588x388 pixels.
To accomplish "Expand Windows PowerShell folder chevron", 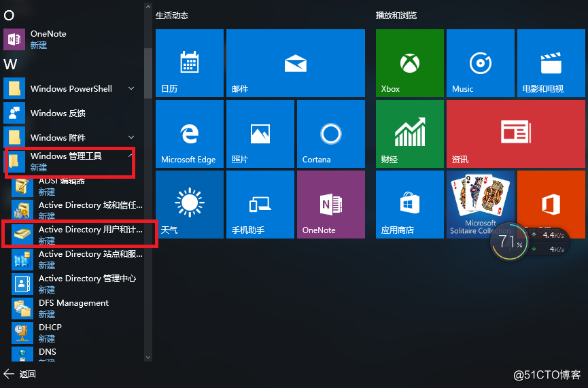I will coord(131,88).
